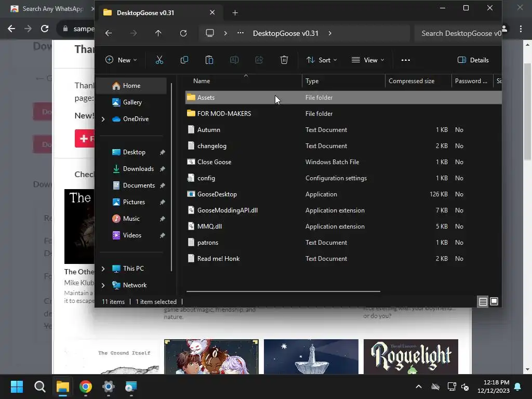Open the See more options ellipsis

click(405, 60)
